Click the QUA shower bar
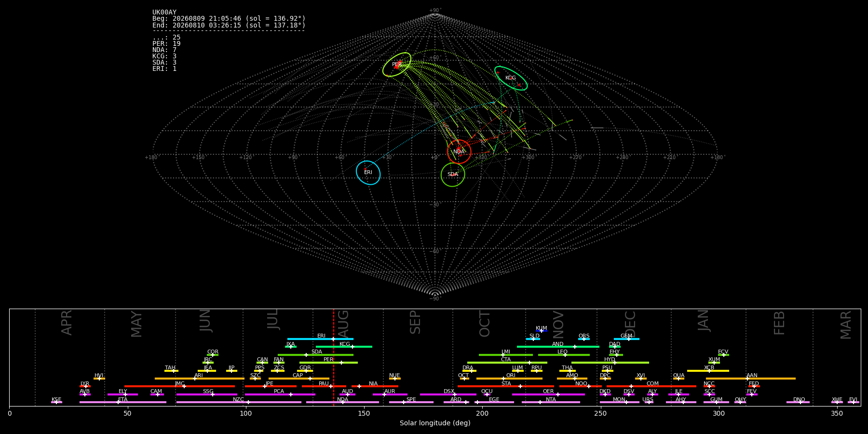Screen dimensions: 868x434 [678, 379]
